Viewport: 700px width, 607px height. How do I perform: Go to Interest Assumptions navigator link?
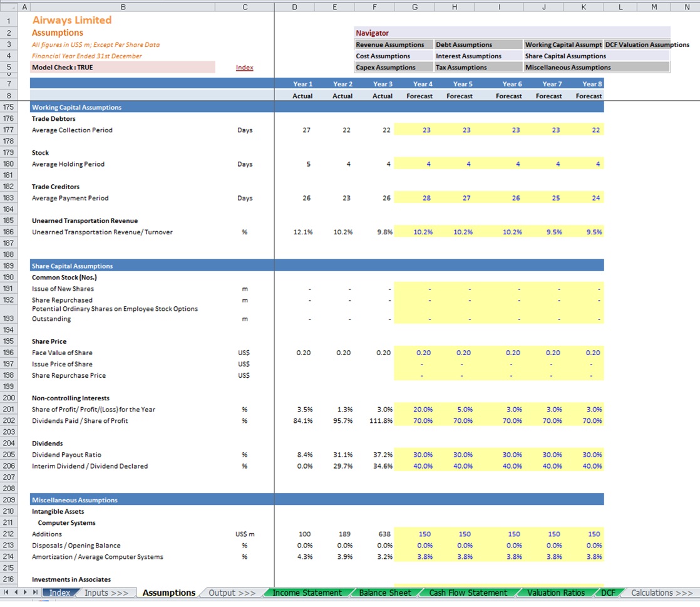click(478, 57)
